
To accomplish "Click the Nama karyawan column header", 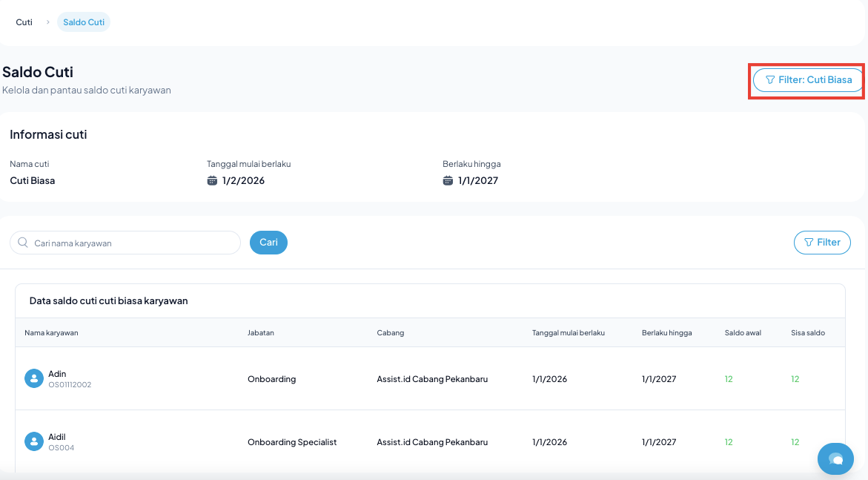I will click(51, 332).
